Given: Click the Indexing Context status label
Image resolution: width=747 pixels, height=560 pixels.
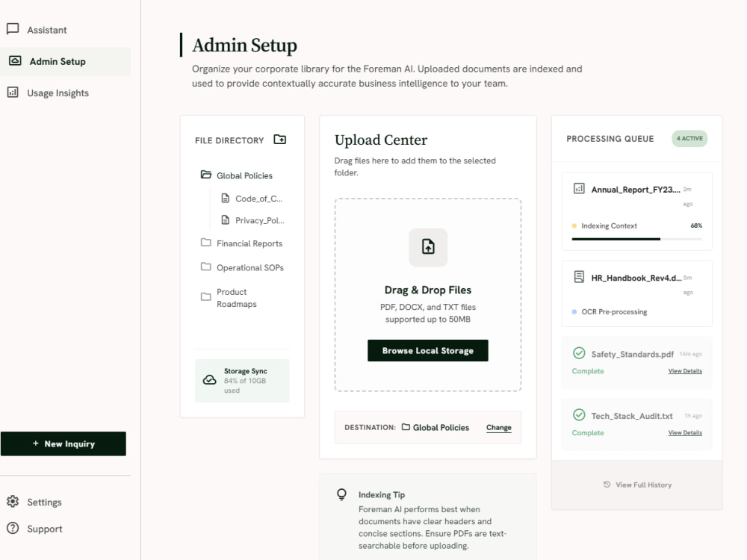Looking at the screenshot, I should tap(609, 225).
